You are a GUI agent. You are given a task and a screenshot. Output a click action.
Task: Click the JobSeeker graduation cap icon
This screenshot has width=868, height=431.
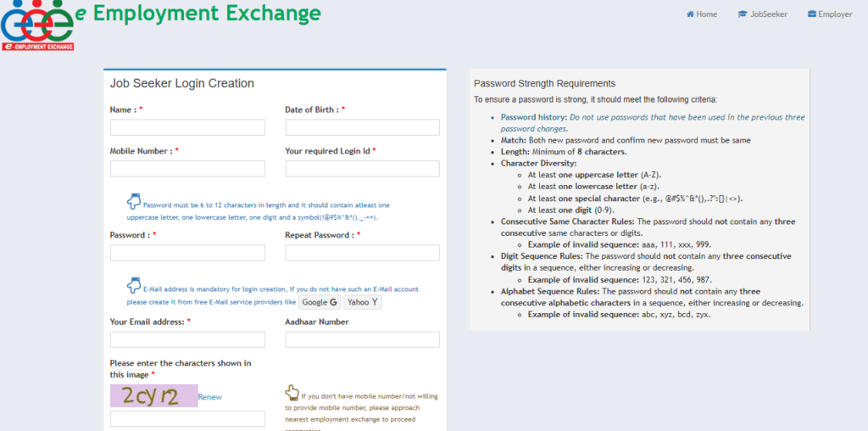[743, 14]
